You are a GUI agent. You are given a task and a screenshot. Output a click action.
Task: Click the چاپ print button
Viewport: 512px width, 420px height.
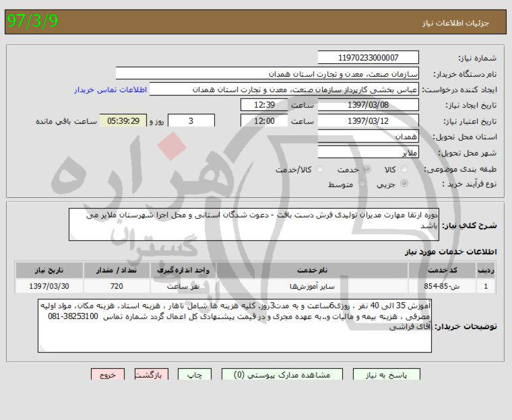(195, 375)
